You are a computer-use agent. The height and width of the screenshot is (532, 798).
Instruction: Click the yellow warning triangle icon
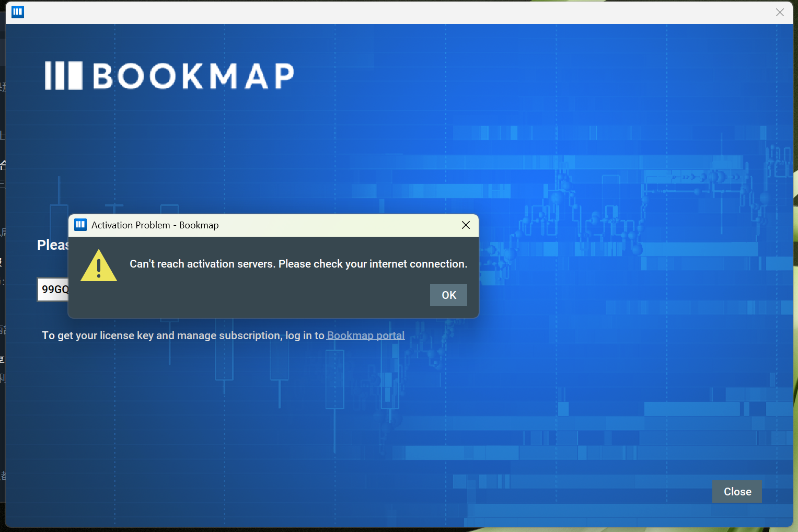coord(99,265)
